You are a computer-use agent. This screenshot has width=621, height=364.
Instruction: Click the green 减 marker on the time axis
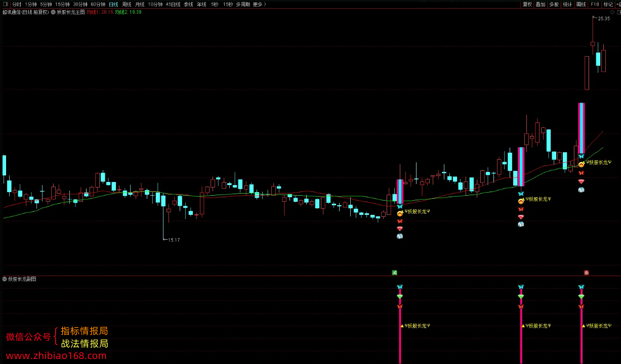[x=395, y=272]
